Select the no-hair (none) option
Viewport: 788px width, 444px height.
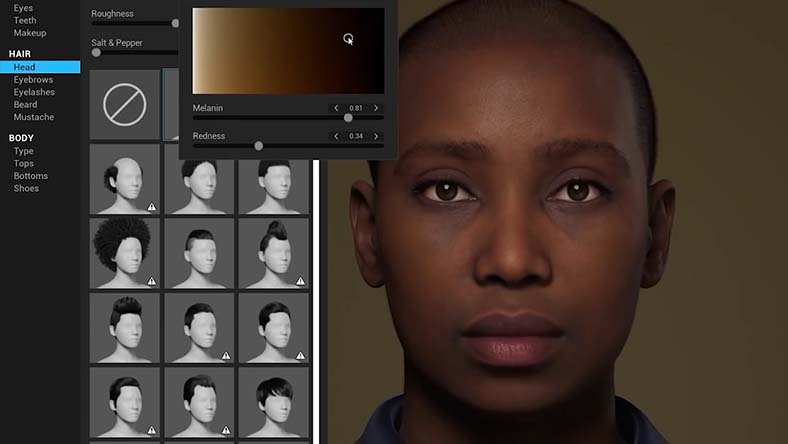pyautogui.click(x=125, y=104)
